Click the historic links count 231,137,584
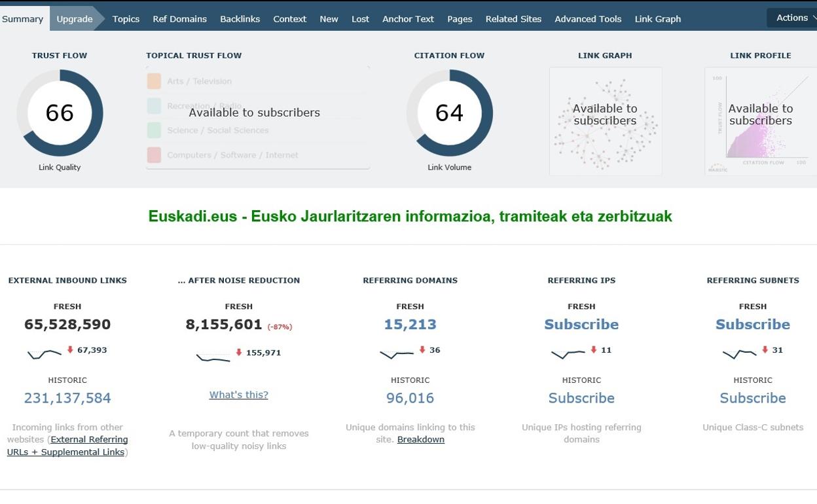Image resolution: width=817 pixels, height=504 pixels. (x=67, y=398)
